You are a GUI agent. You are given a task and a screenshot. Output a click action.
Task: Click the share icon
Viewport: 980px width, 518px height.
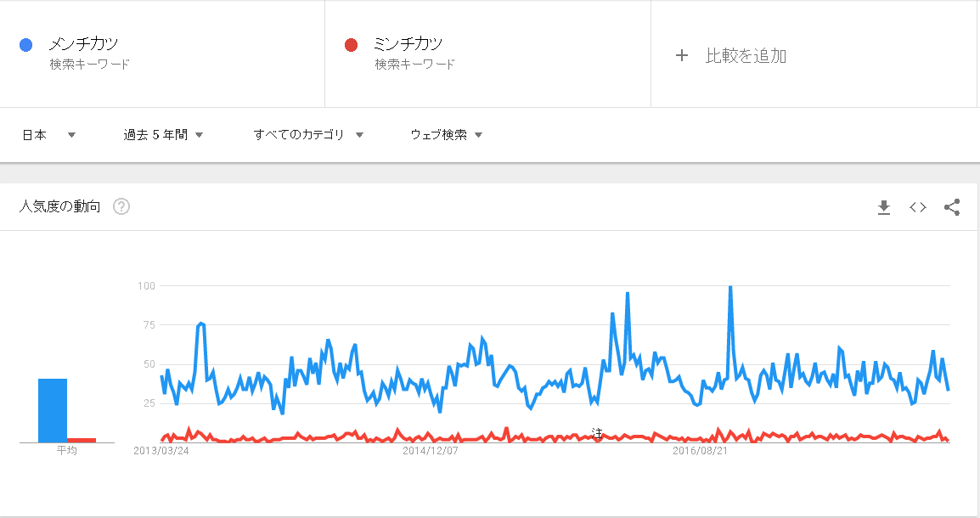(x=952, y=207)
